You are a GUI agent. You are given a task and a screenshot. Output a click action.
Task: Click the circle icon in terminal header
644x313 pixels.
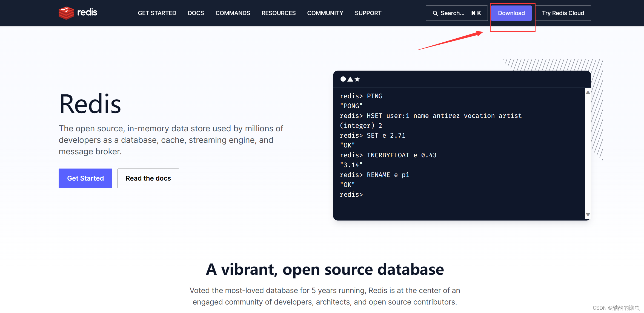click(343, 79)
